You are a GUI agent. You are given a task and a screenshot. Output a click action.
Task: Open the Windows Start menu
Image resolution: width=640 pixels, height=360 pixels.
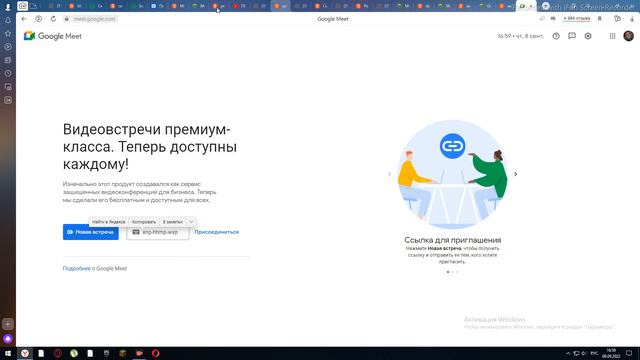click(8, 353)
